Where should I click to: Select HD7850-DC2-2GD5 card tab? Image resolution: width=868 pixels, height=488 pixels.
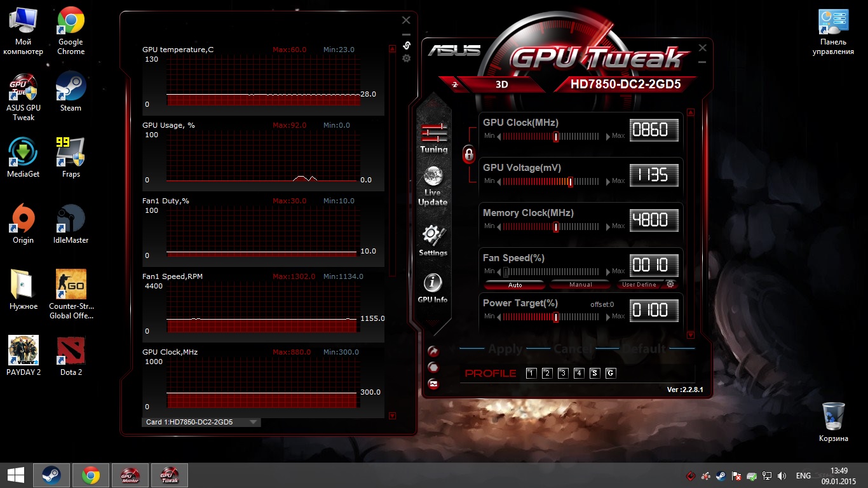pos(625,84)
